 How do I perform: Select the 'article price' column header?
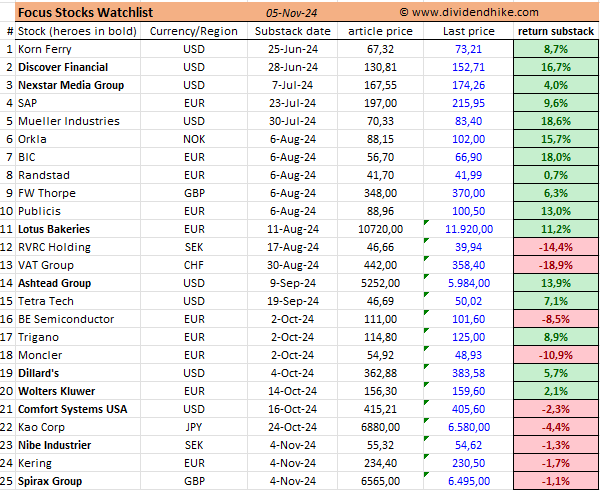[x=380, y=31]
